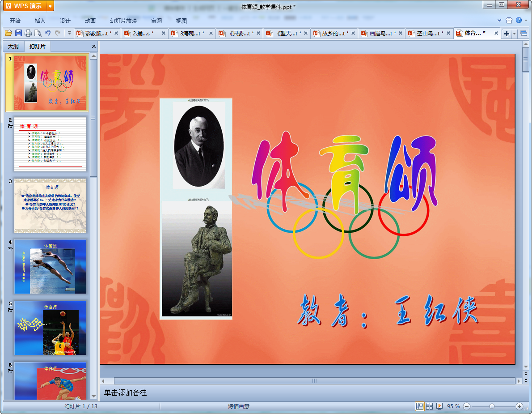The width and height of the screenshot is (532, 414).
Task: Zoom out with the minus button
Action: tap(467, 406)
